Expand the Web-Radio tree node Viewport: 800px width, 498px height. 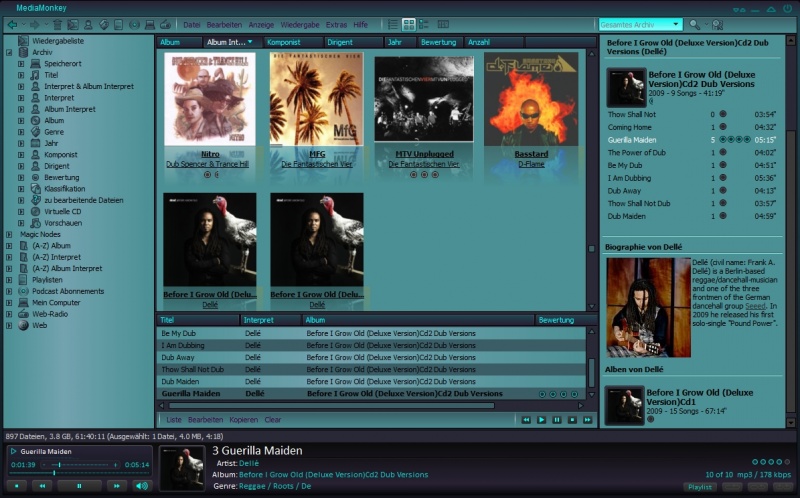tap(9, 314)
